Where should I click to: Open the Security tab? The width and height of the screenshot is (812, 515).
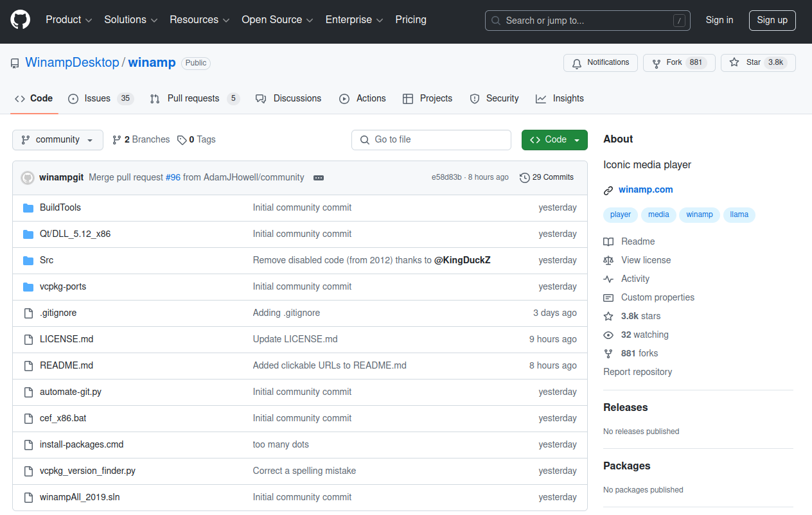pyautogui.click(x=495, y=99)
